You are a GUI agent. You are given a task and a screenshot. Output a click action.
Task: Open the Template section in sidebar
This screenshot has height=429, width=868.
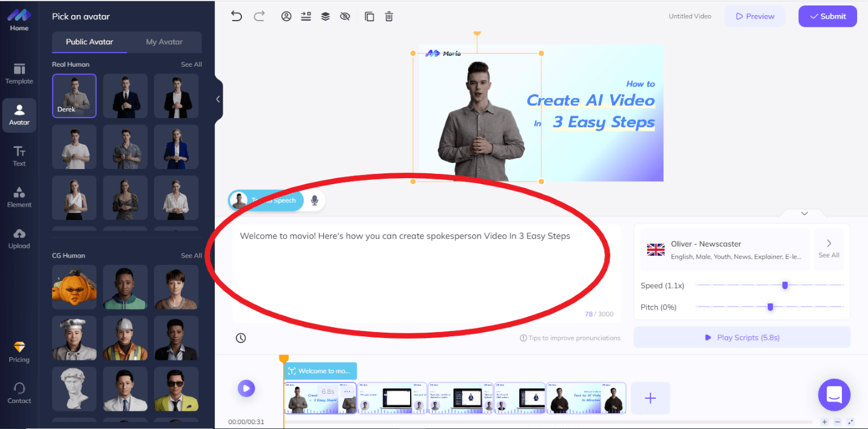coord(19,73)
